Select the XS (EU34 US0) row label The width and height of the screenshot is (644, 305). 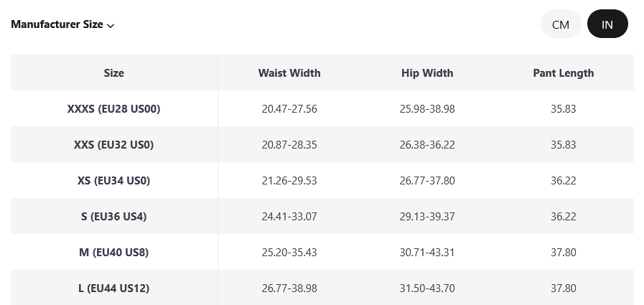pos(113,181)
